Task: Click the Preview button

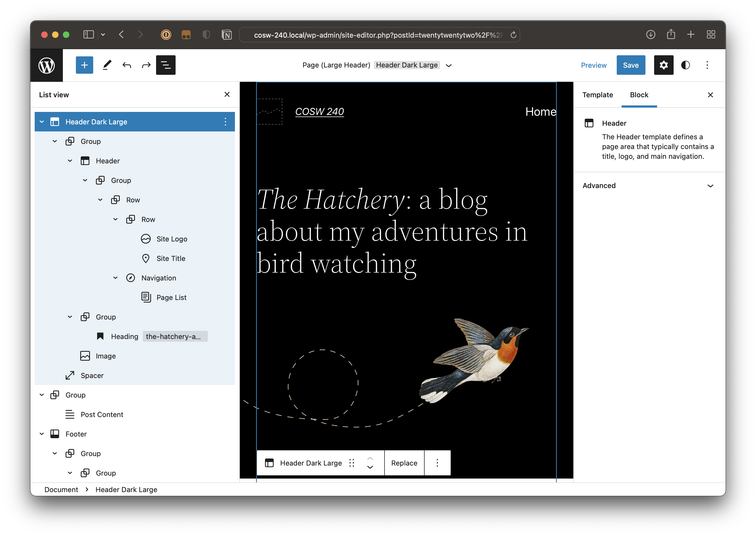Action: (594, 65)
